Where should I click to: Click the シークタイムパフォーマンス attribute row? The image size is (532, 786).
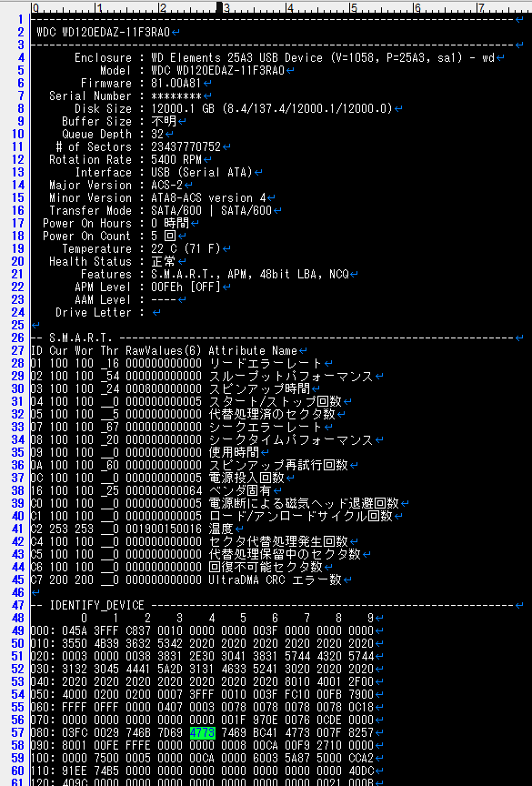202,440
